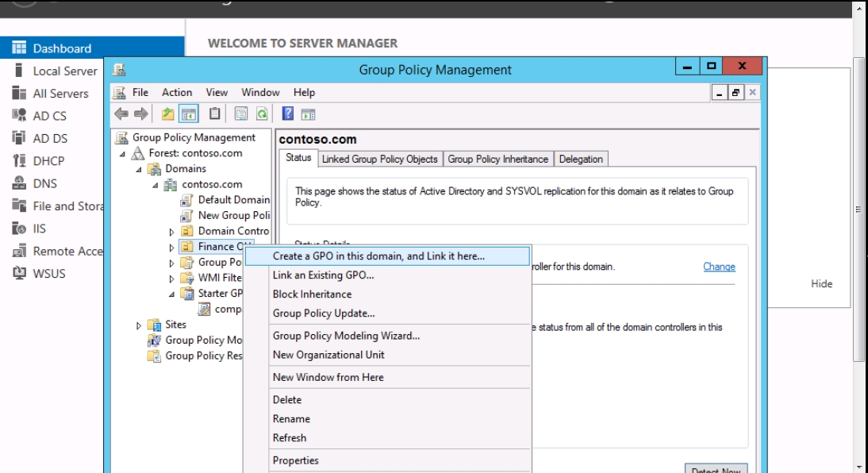
Task: Click the Remote Access icon in sidebar
Action: (19, 251)
